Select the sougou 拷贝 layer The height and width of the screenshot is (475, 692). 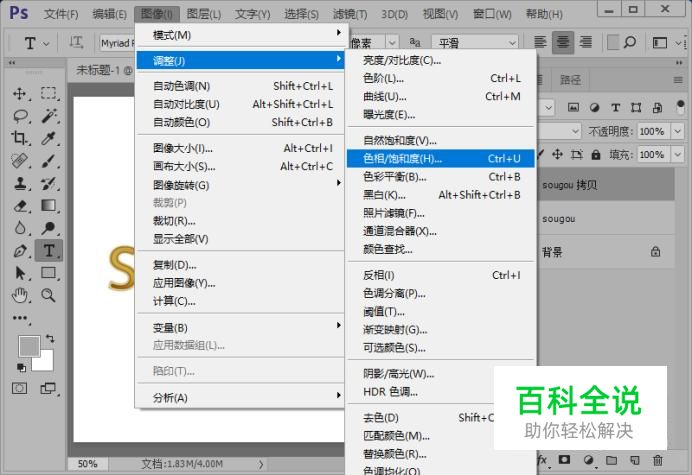pyautogui.click(x=606, y=185)
